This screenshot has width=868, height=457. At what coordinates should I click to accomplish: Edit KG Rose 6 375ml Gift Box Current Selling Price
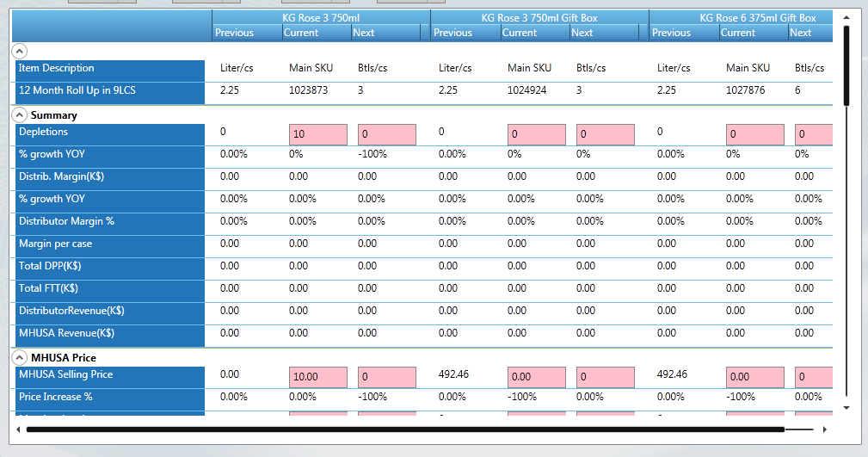click(755, 377)
